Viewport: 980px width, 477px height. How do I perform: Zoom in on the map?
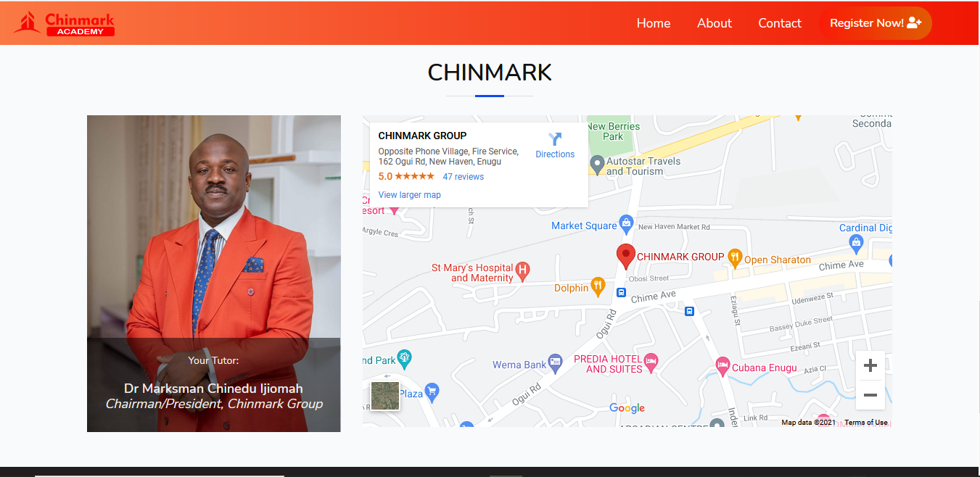click(x=870, y=365)
